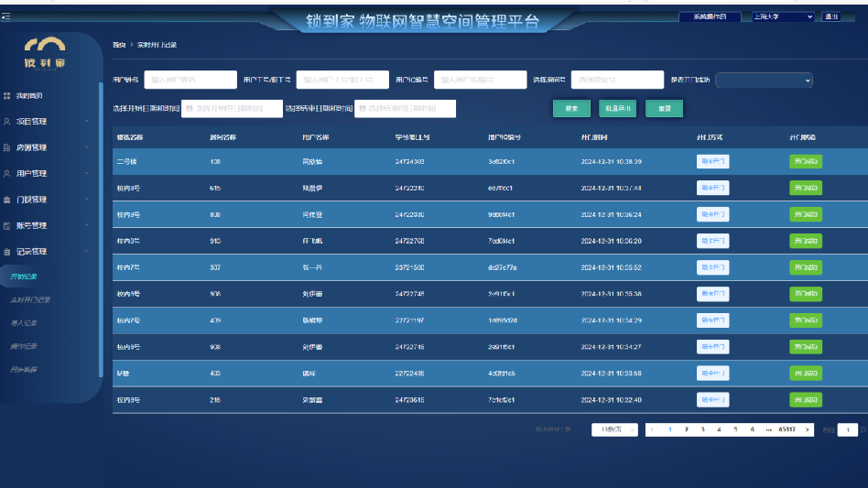Image resolution: width=868 pixels, height=488 pixels.
Task: Click the 重置 reset button
Action: 664,108
